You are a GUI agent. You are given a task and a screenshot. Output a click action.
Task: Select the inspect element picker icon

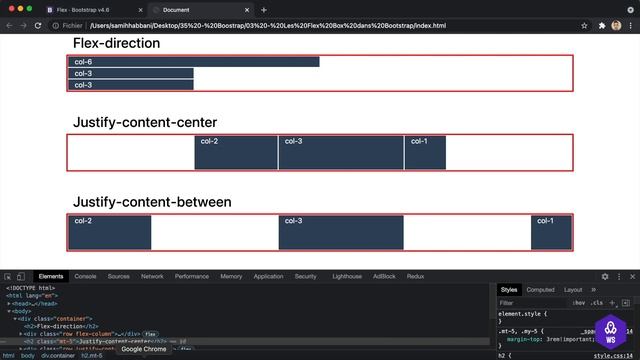pos(8,277)
